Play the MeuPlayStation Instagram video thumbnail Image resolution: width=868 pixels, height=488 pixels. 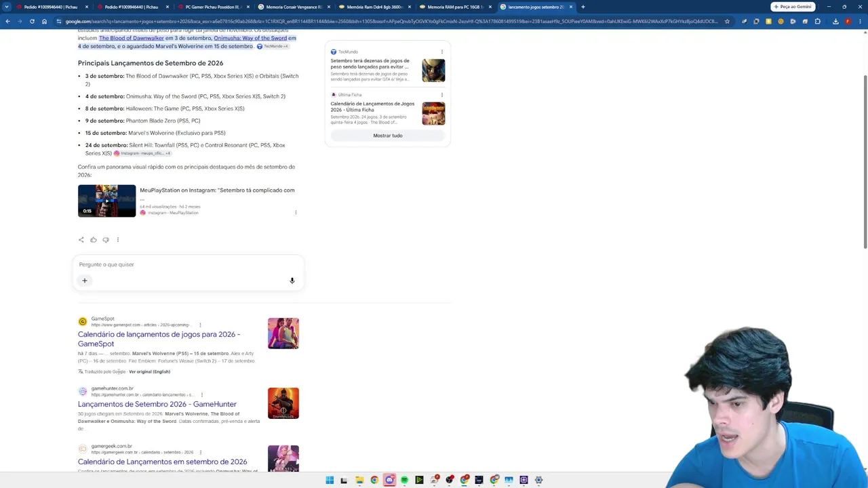[106, 201]
